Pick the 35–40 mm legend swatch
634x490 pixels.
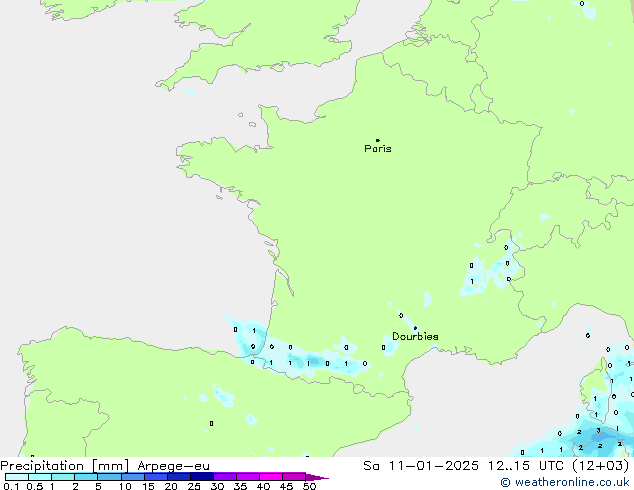[248, 477]
